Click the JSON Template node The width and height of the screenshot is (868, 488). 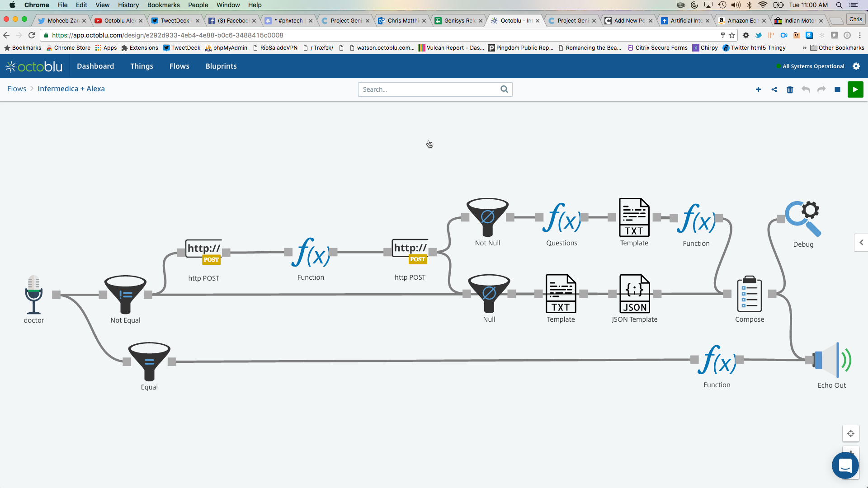click(634, 294)
